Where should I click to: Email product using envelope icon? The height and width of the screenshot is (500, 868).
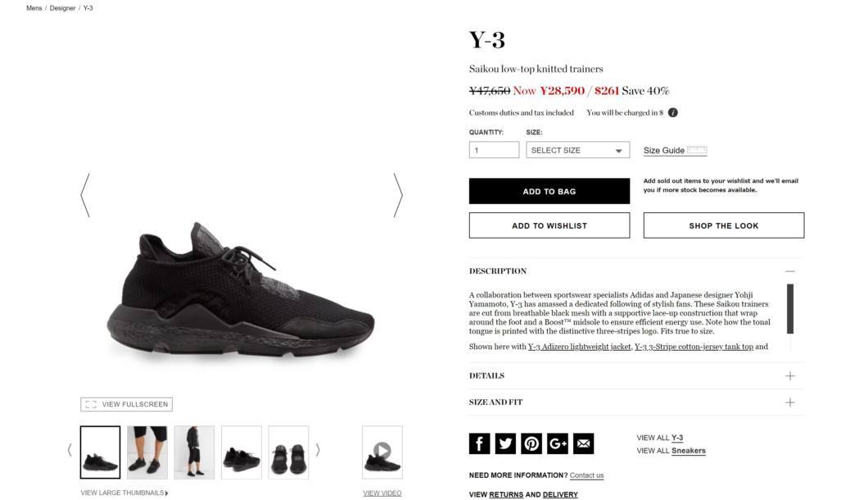[584, 443]
